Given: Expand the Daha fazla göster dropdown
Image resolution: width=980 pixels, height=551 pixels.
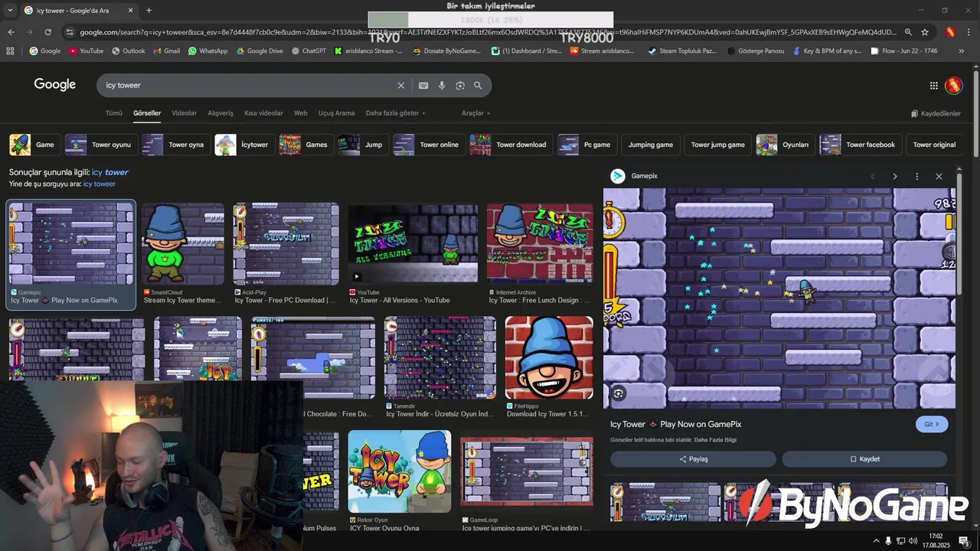Looking at the screenshot, I should click(x=395, y=113).
